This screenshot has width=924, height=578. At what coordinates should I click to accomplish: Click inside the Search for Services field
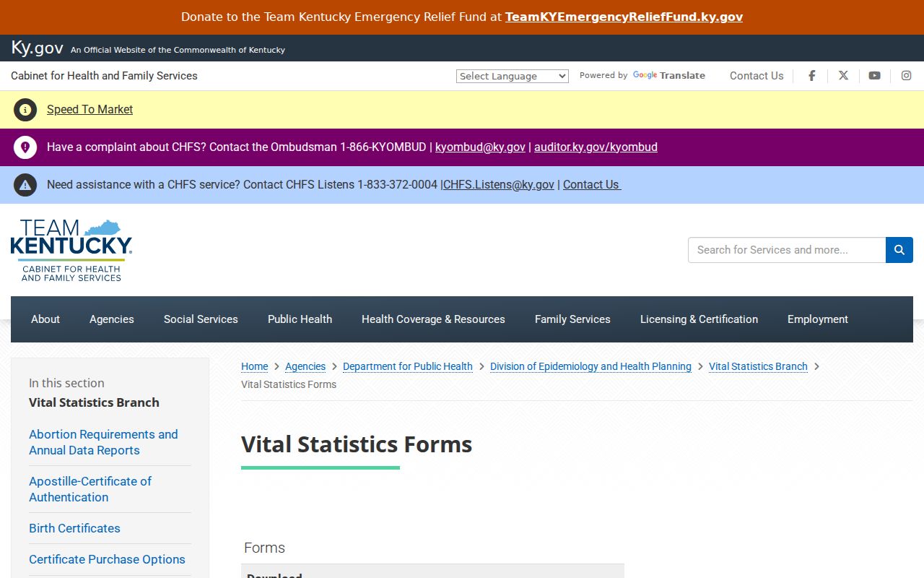(787, 250)
